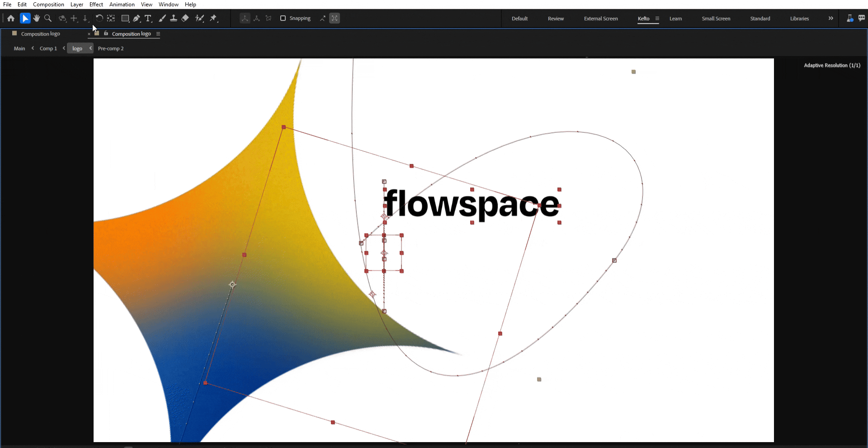This screenshot has width=868, height=448.
Task: Open the Composition menu
Action: 48,5
